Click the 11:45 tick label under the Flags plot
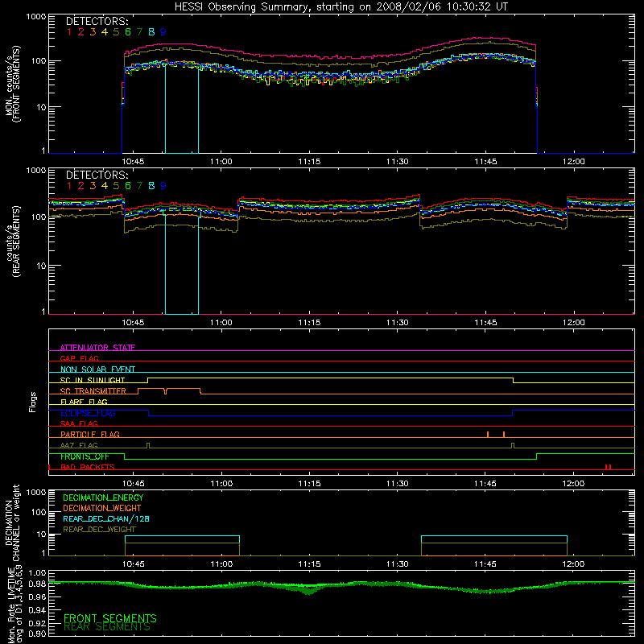Viewport: 644px width, 644px height. tap(485, 484)
